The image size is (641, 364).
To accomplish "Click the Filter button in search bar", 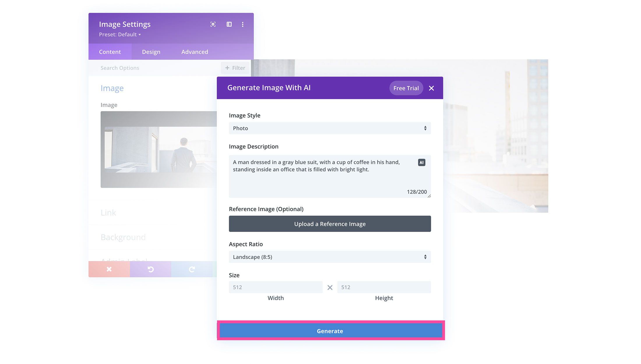I will pos(235,68).
